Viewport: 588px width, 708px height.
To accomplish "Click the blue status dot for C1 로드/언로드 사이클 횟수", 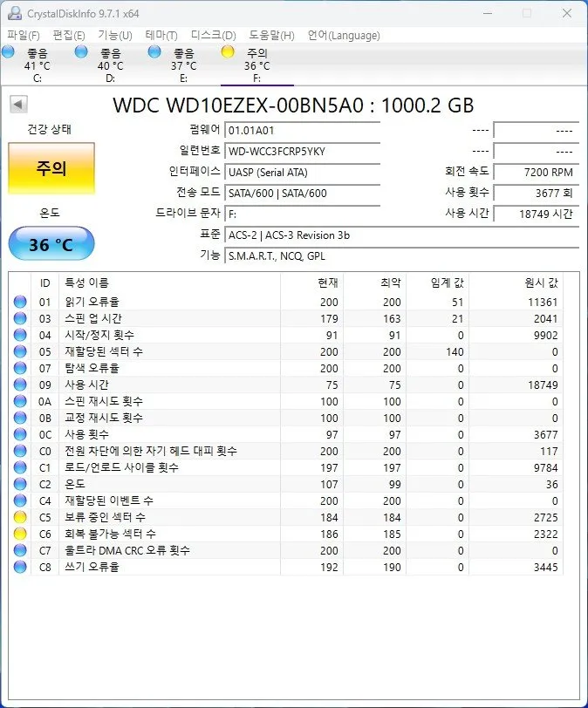I will pyautogui.click(x=20, y=467).
